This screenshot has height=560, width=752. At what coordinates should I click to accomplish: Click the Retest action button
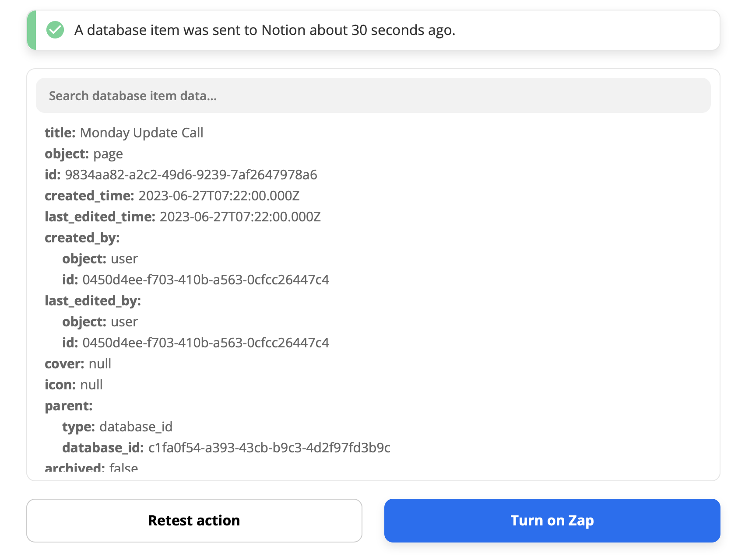[194, 521]
